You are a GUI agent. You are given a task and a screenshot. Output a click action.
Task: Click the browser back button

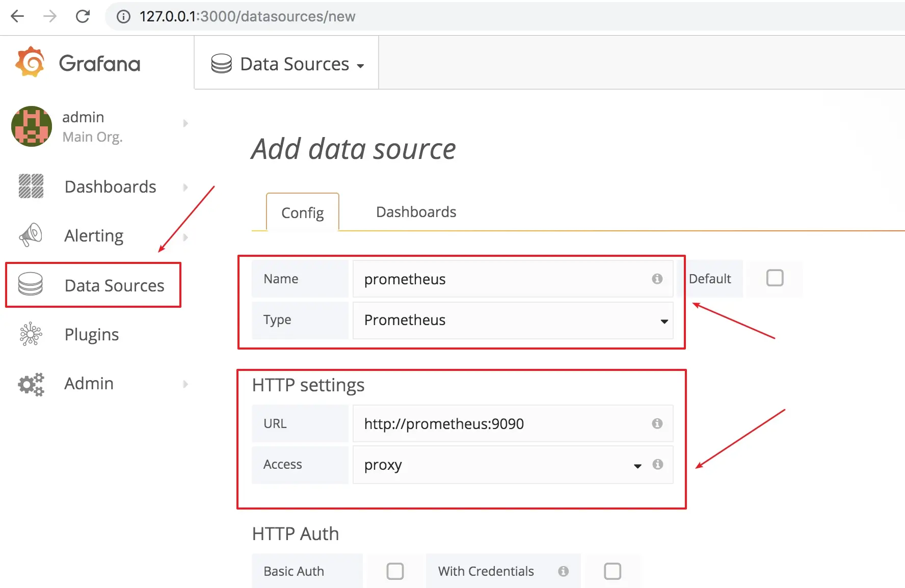pos(18,16)
